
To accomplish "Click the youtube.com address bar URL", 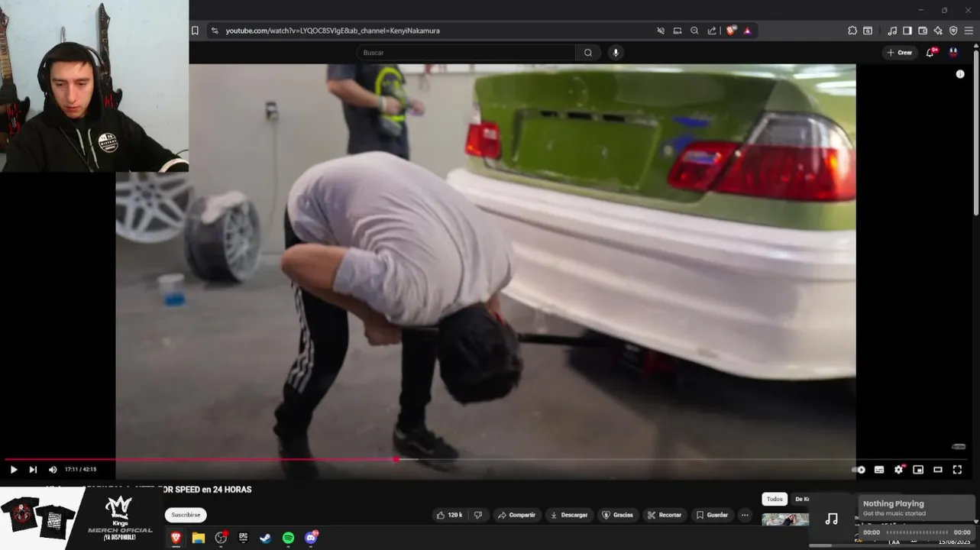I will pyautogui.click(x=332, y=31).
